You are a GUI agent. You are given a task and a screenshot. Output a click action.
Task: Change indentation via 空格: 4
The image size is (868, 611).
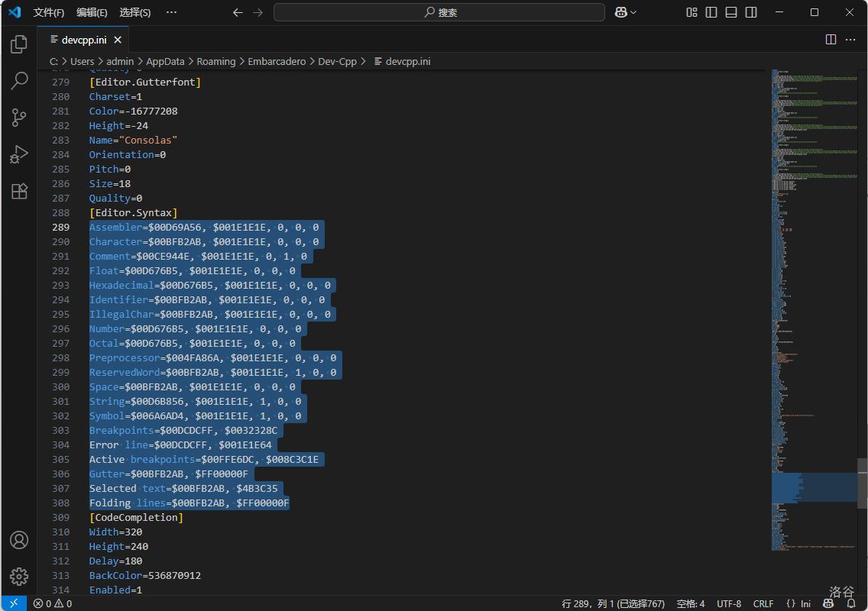[690, 603]
